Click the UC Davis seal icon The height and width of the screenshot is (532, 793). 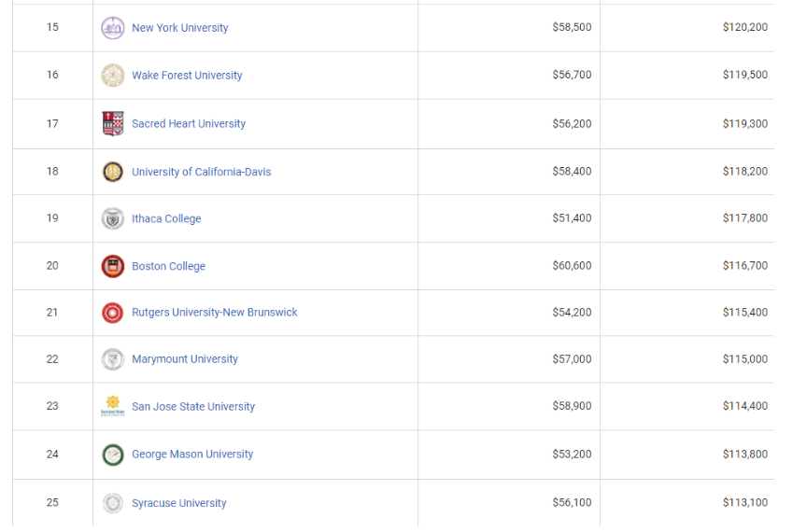113,172
